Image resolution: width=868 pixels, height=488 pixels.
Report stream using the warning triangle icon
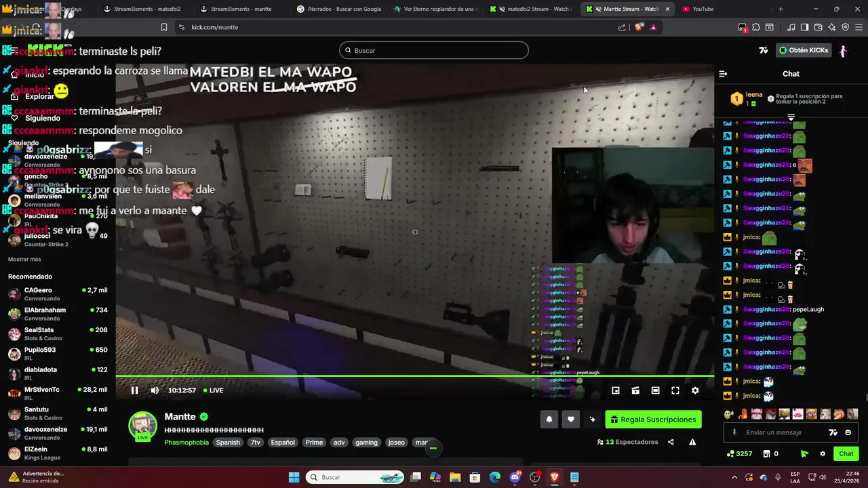pyautogui.click(x=692, y=442)
